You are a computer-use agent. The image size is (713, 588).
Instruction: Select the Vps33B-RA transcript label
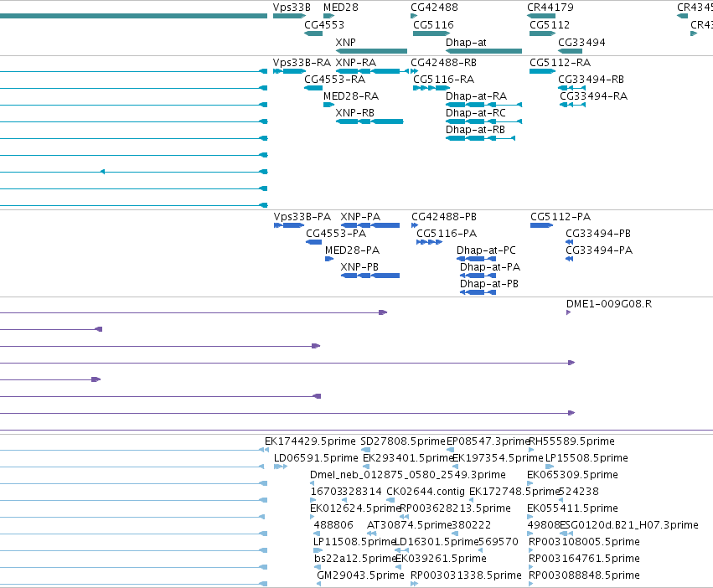302,62
